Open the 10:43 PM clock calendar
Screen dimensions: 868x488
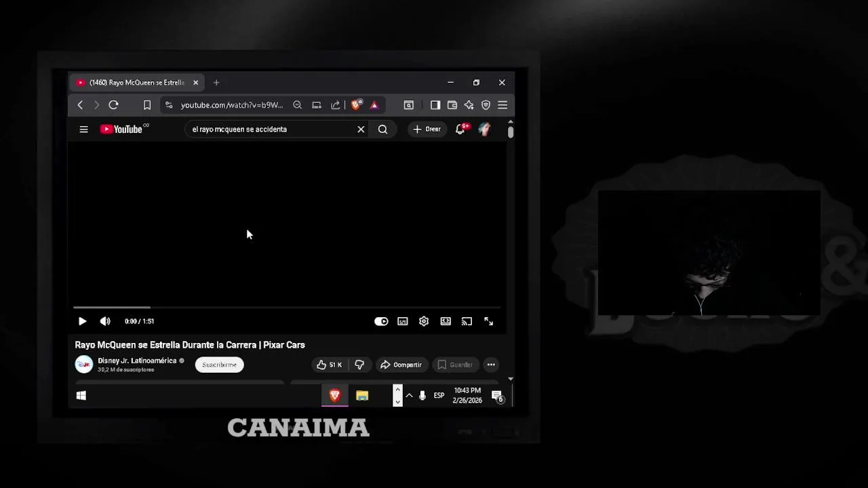pos(467,396)
